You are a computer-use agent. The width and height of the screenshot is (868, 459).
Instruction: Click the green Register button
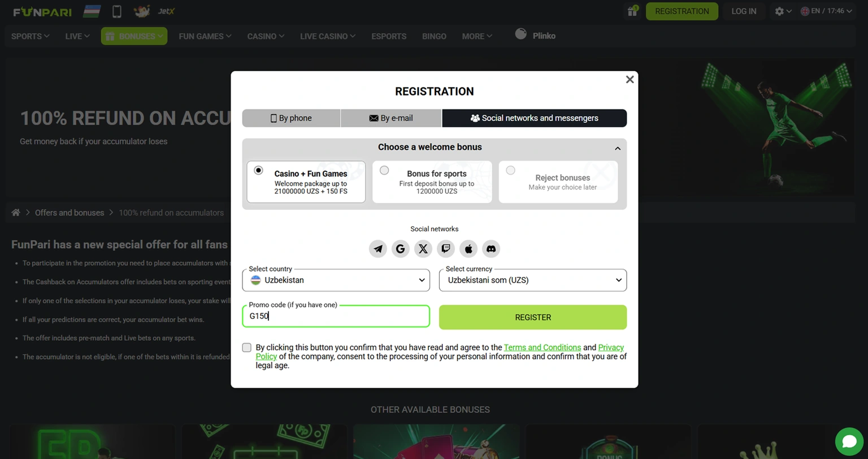(533, 317)
